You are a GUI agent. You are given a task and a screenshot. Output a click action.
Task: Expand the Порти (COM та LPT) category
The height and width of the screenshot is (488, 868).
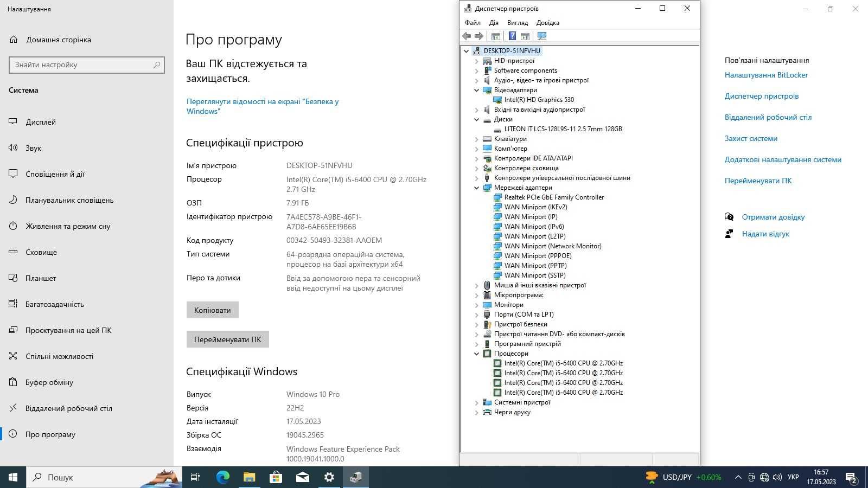tap(476, 314)
